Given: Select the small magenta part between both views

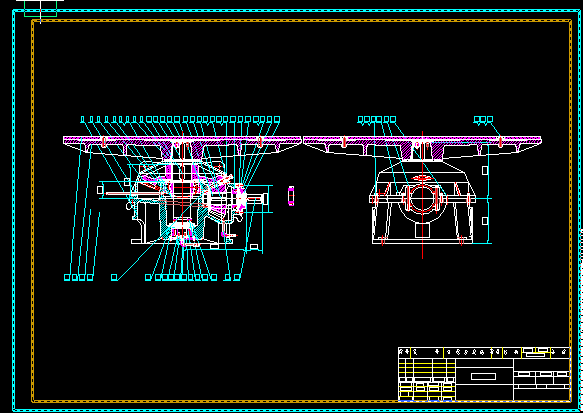Looking at the screenshot, I should coord(291,196).
